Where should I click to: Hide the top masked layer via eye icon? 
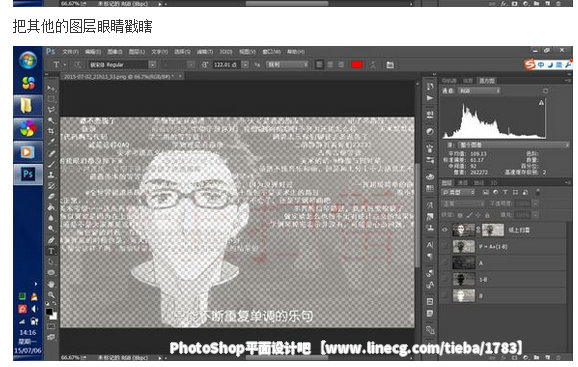[x=445, y=230]
